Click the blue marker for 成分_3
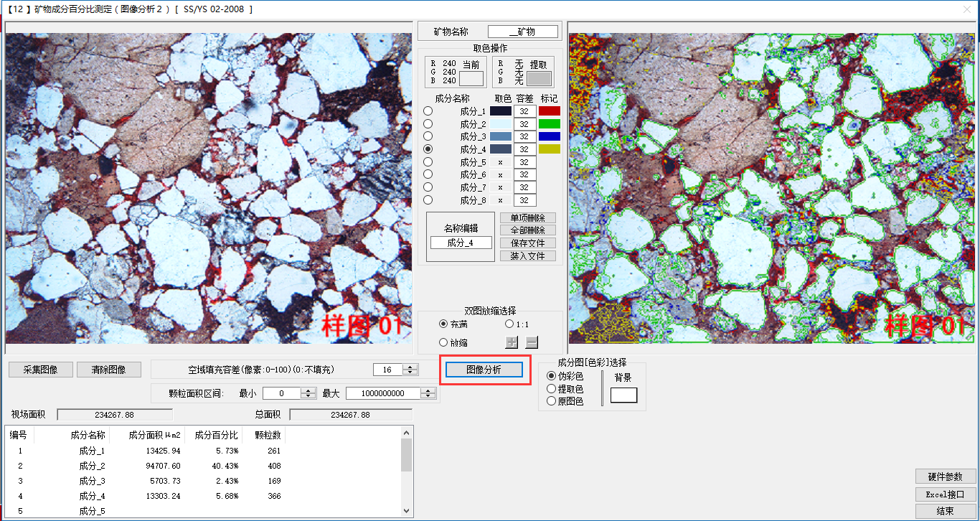Screen dimensions: 980x521 tap(550, 136)
